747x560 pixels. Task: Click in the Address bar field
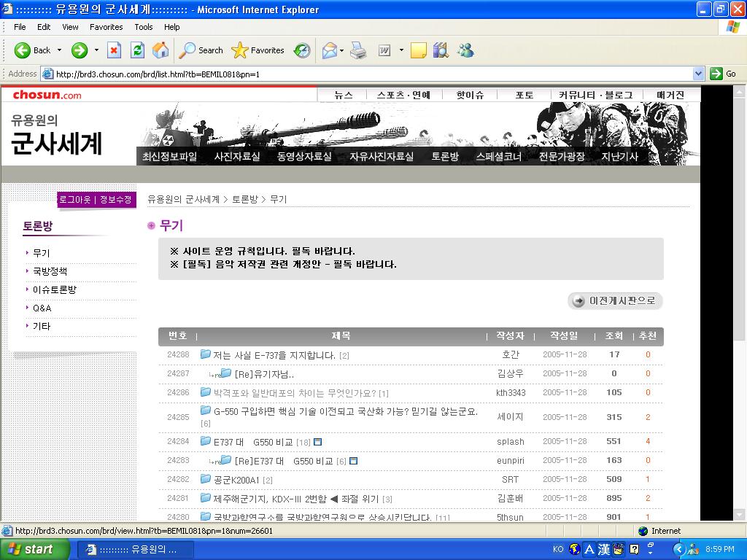coord(292,74)
